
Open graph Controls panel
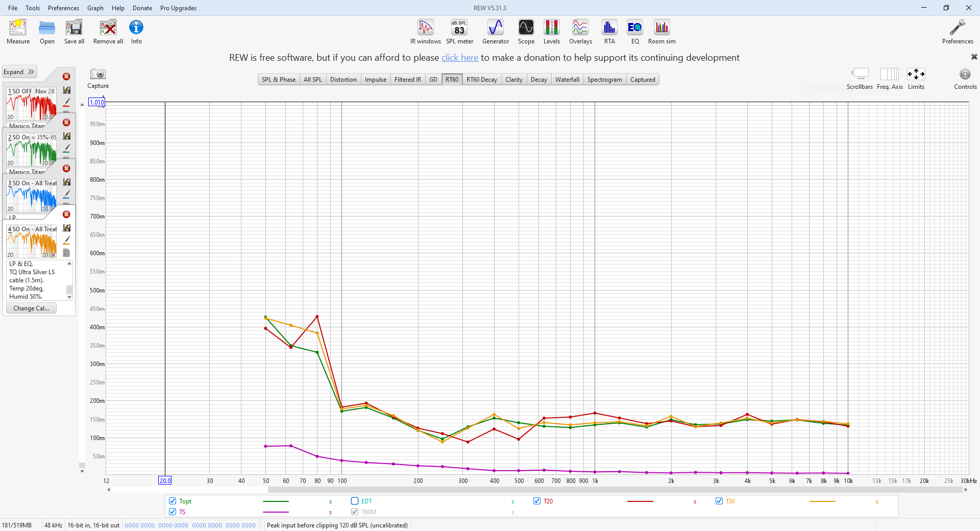[x=965, y=78]
